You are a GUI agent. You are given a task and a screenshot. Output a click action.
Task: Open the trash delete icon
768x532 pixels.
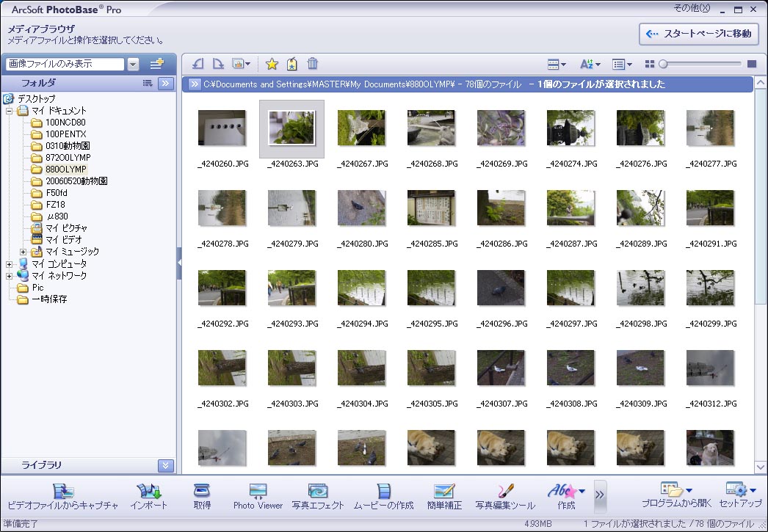click(312, 64)
